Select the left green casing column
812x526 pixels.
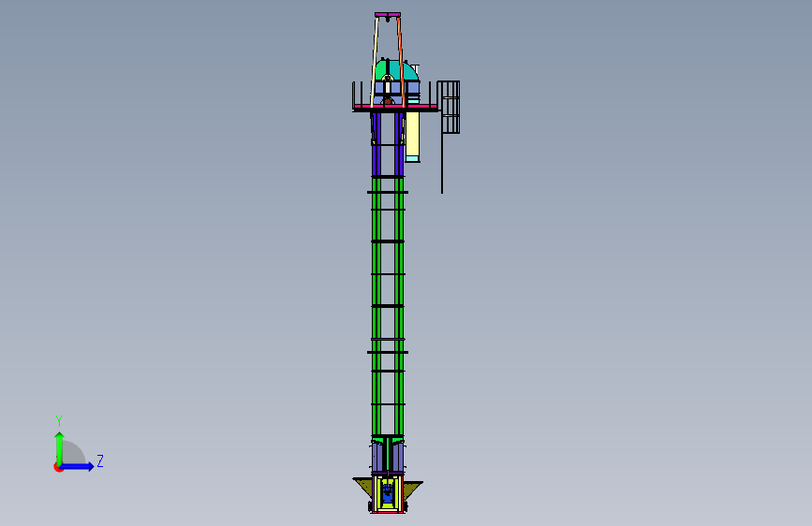[x=376, y=305]
